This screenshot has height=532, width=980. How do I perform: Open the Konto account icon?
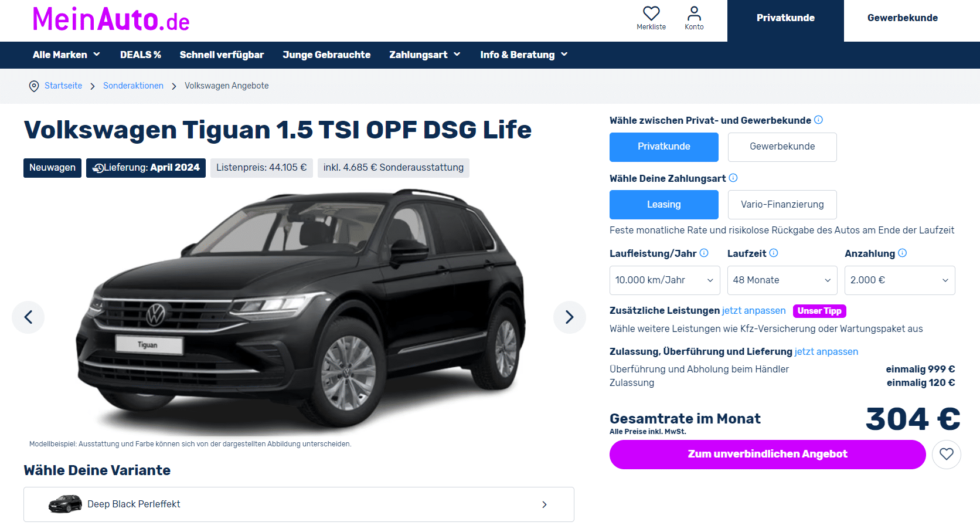tap(694, 13)
